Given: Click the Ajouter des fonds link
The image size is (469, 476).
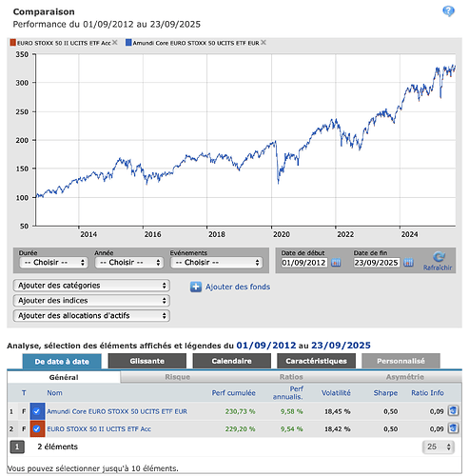Looking at the screenshot, I should click(x=238, y=287).
